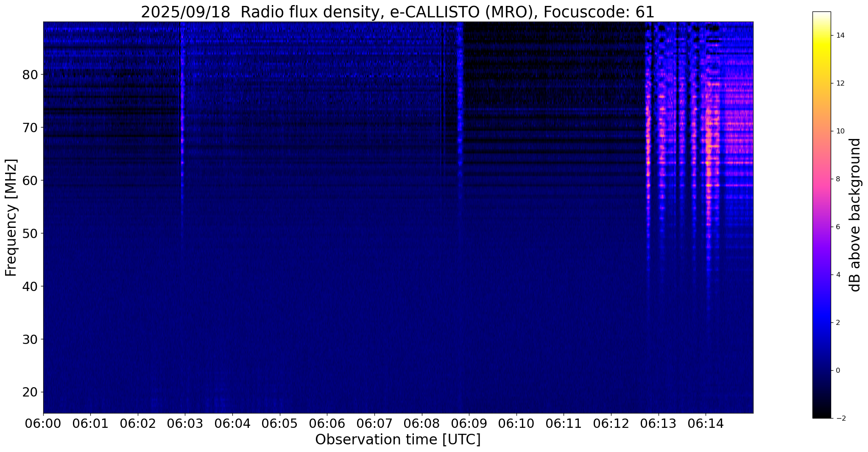Click the 06:11 time tick label
This screenshot has height=452, width=868.
[564, 424]
